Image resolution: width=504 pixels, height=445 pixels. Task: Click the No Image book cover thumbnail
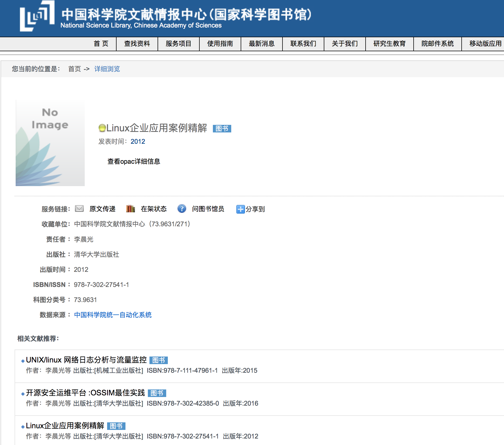50,143
